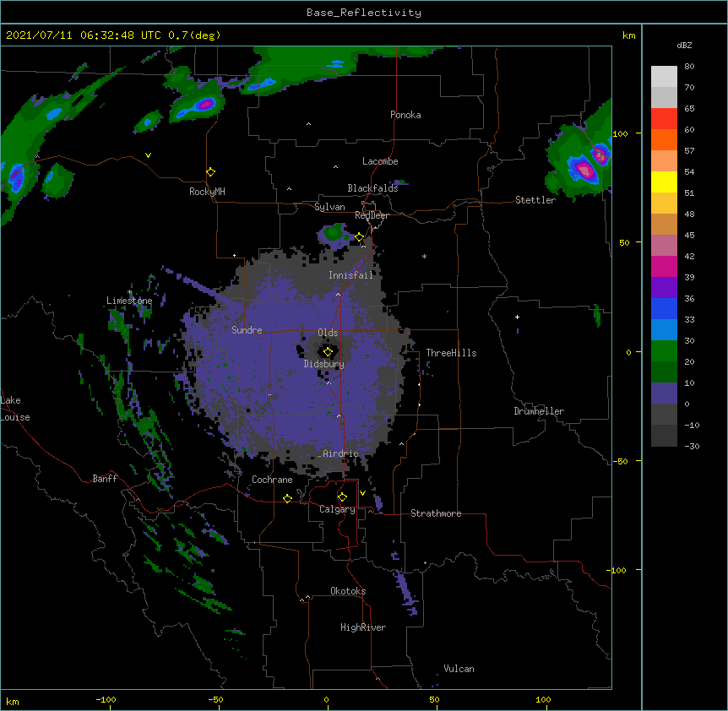Click the white plus marker north of Drumheller
Image resolution: width=728 pixels, height=711 pixels.
pos(517,317)
